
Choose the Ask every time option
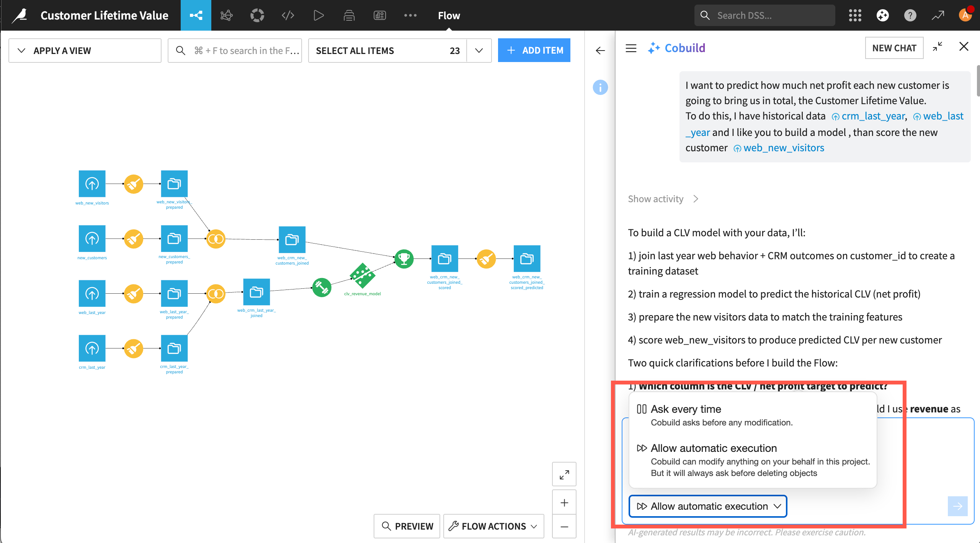tap(753, 415)
